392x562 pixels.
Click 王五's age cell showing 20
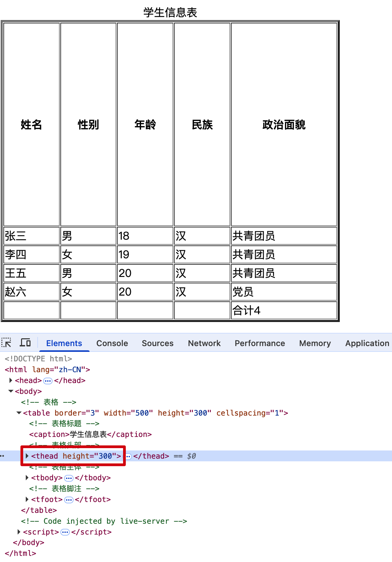(x=145, y=273)
